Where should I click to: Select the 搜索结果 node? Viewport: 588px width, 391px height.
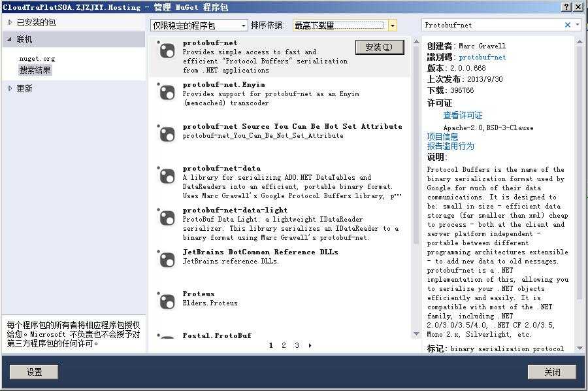coord(35,70)
